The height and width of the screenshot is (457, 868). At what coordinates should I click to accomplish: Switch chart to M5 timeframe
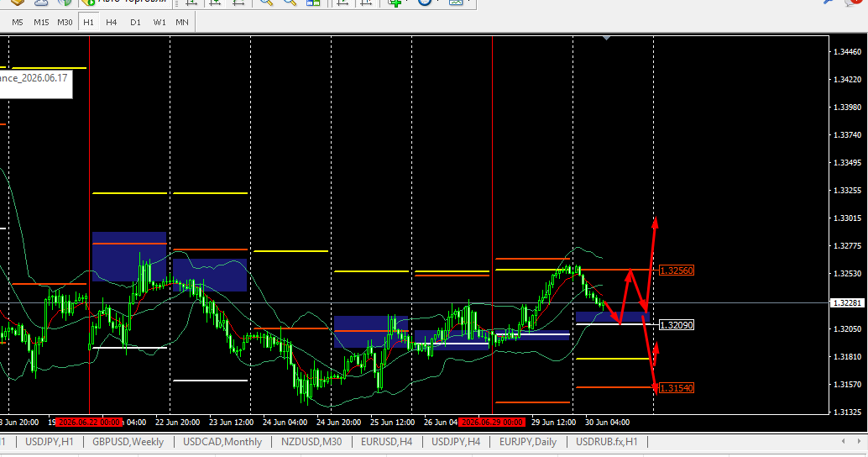(17, 22)
